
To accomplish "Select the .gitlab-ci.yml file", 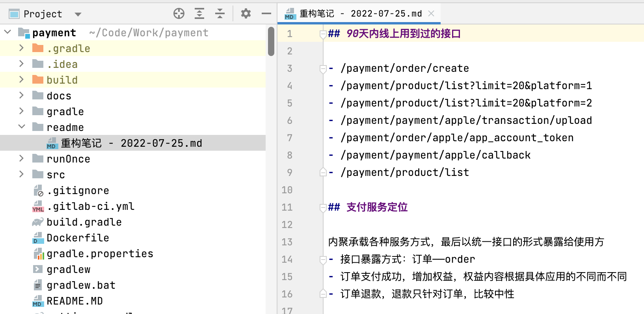I will pyautogui.click(x=90, y=206).
